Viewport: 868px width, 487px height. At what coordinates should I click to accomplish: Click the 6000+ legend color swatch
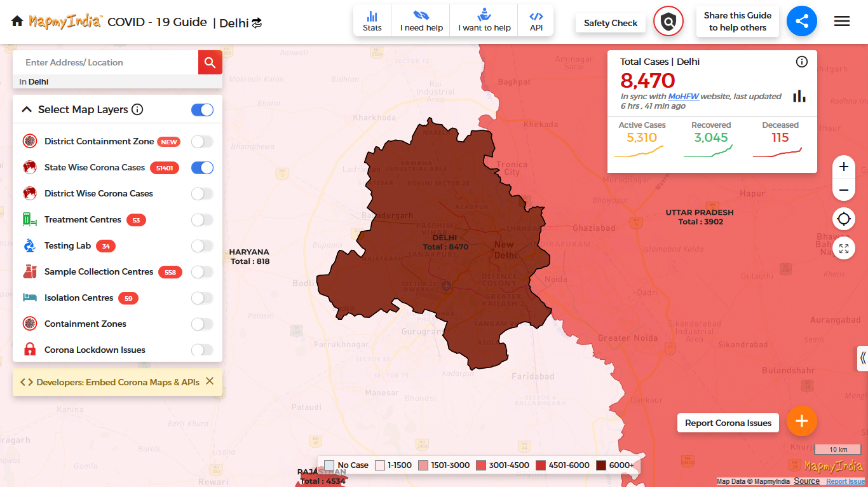tap(601, 465)
